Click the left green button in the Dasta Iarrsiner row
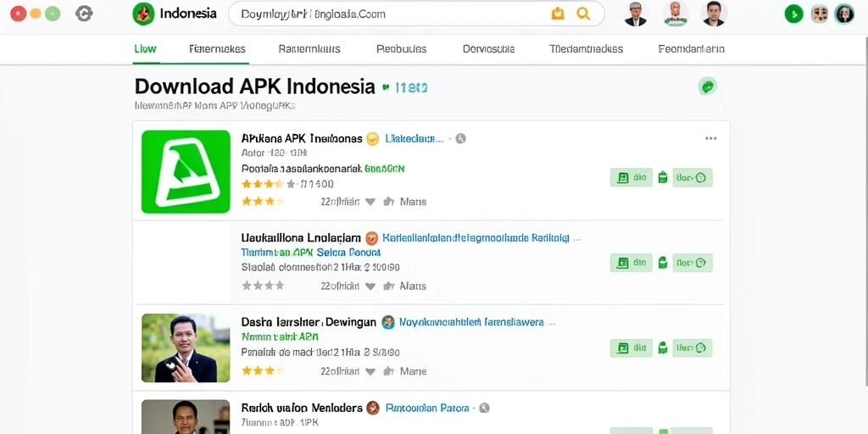868x434 pixels. point(631,348)
